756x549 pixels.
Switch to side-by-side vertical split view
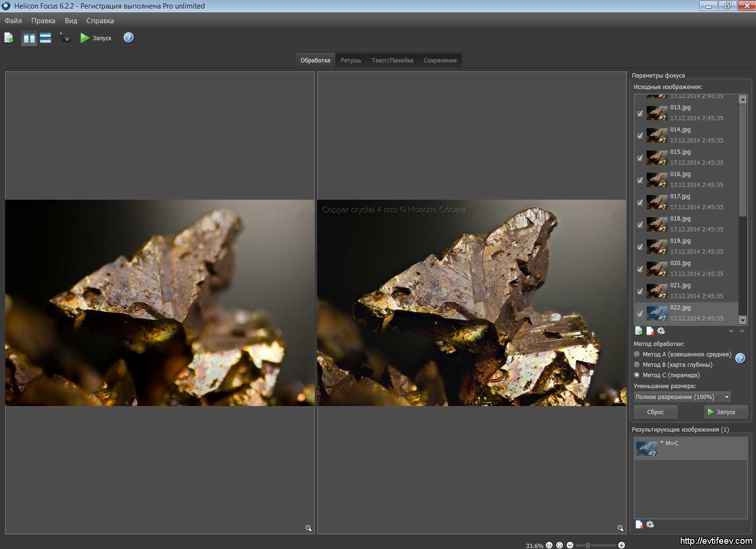click(29, 38)
